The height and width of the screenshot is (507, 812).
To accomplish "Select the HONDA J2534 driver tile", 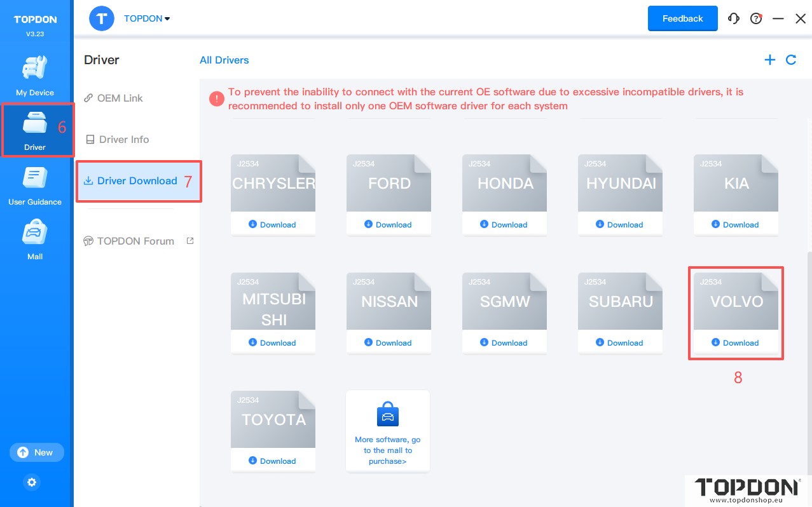I will [505, 183].
